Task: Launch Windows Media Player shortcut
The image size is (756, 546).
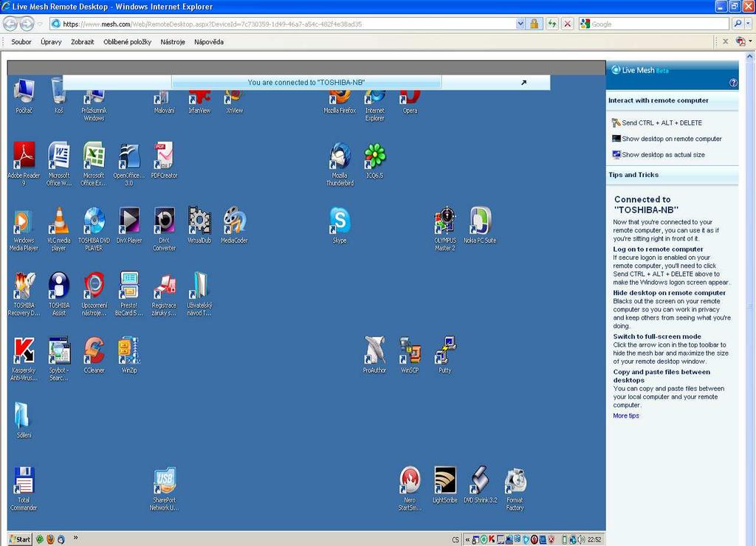Action: click(x=24, y=229)
